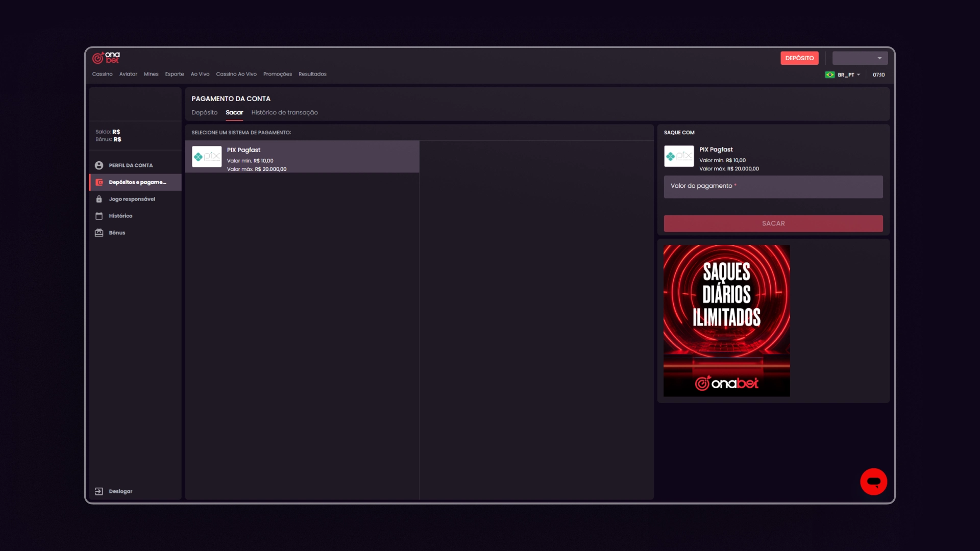Click the Onabet logo in header
Viewport: 980px width, 551px height.
(x=106, y=58)
